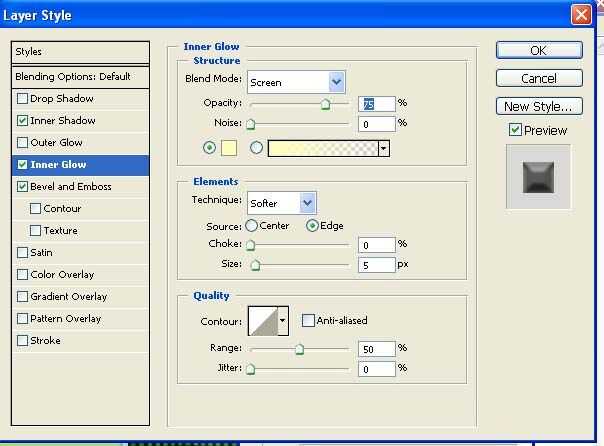Click the Noise slider handle
This screenshot has width=604, height=446.
click(x=250, y=124)
